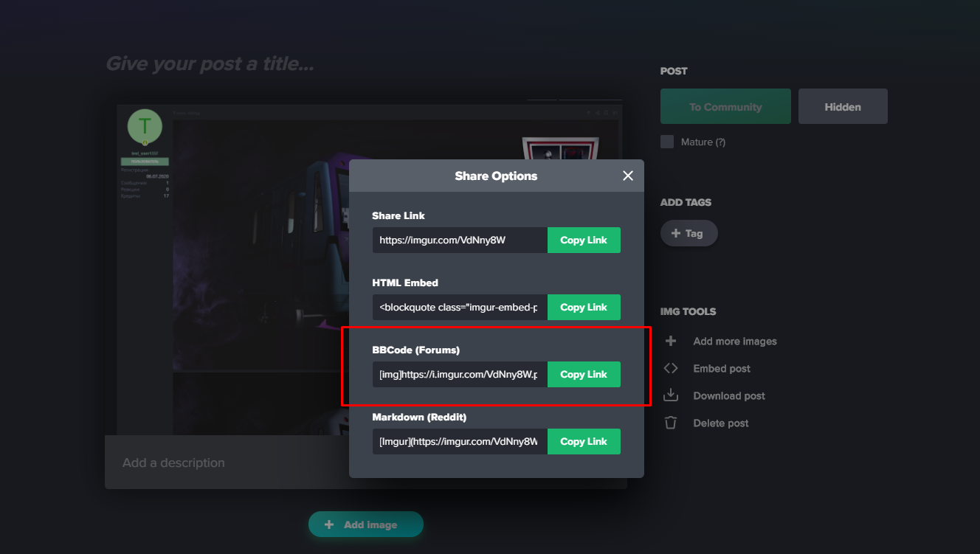Click the embed code brackets icon
Viewport: 980px width, 554px height.
click(x=671, y=368)
